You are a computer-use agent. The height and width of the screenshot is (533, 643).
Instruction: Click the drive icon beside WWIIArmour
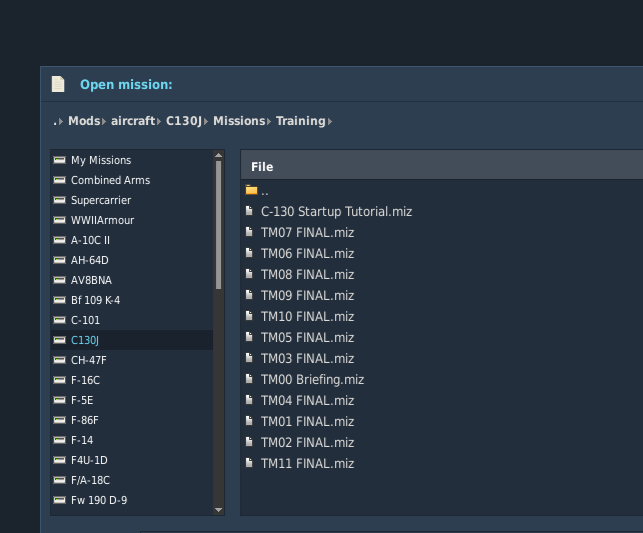point(59,220)
